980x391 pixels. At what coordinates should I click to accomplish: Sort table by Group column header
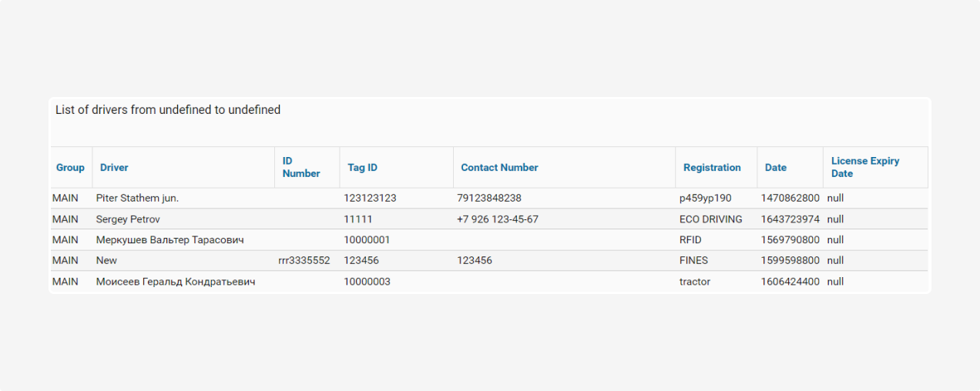(x=70, y=168)
